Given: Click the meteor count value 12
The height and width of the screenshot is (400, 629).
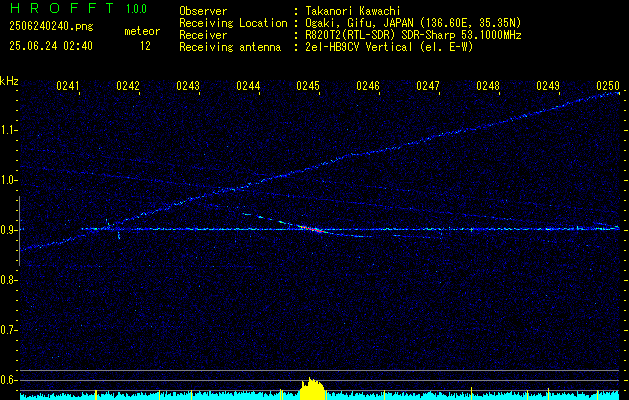Looking at the screenshot, I should pos(145,46).
